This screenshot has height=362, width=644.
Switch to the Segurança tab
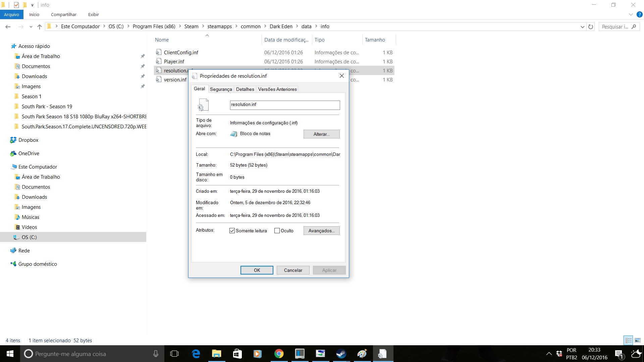[x=221, y=89]
